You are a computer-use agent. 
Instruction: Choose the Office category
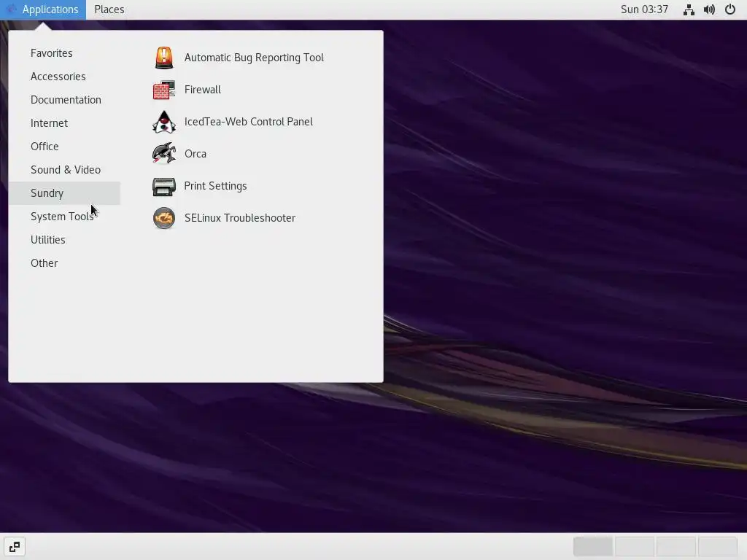click(x=64, y=146)
